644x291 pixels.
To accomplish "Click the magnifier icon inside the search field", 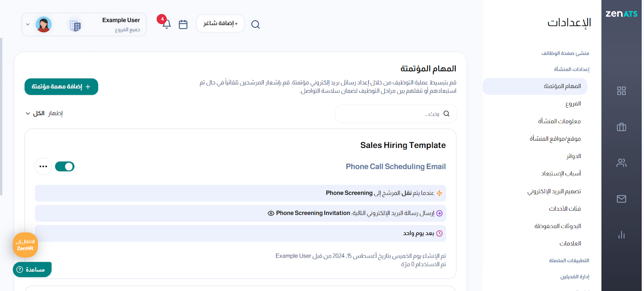I will [446, 114].
